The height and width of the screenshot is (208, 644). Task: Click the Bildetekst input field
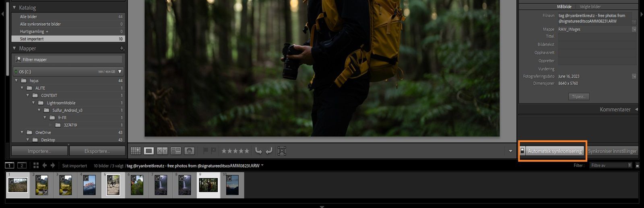597,45
